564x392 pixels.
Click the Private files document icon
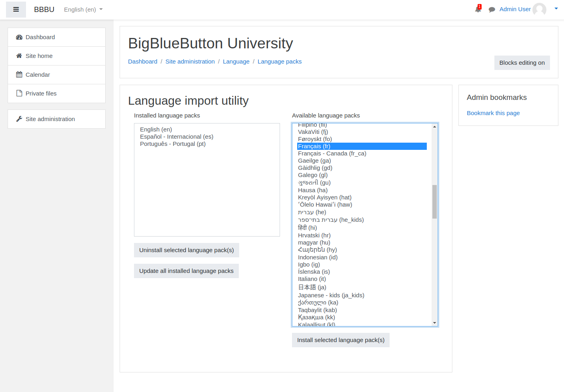[18, 93]
